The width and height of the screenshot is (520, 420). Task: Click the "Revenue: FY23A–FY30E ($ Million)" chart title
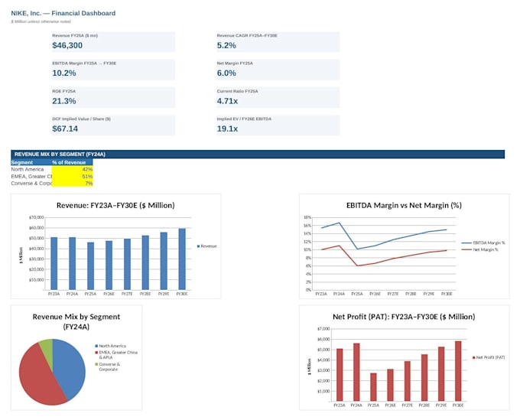[x=115, y=205]
